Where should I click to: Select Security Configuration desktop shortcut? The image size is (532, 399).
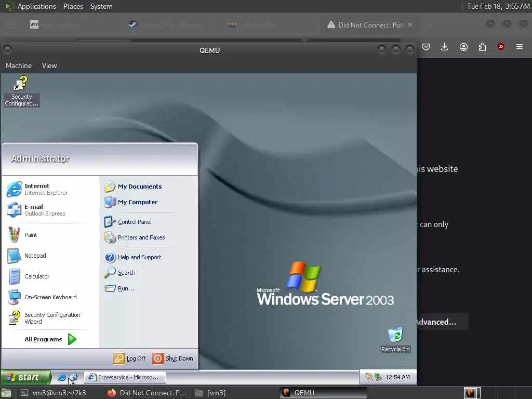22,91
